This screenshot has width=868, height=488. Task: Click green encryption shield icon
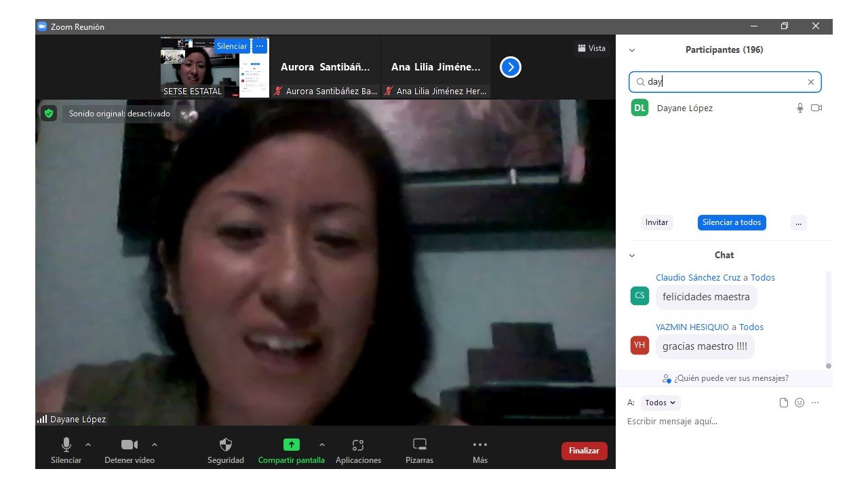coord(48,113)
